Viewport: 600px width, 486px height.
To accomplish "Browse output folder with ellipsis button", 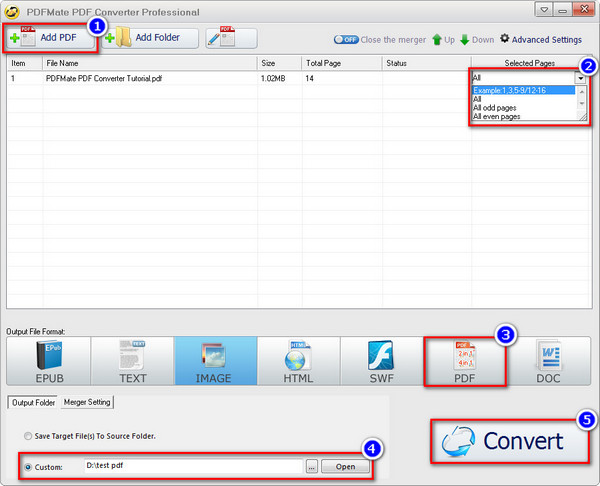I will 312,466.
